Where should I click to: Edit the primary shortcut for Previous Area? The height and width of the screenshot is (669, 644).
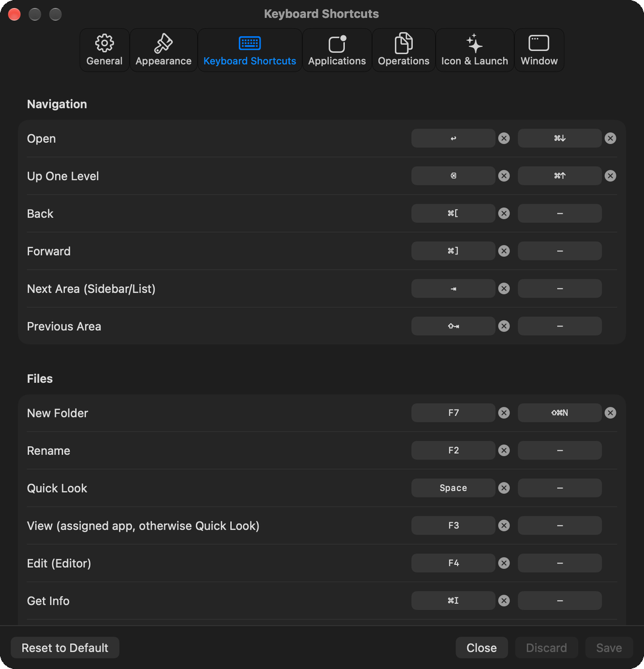(x=453, y=326)
